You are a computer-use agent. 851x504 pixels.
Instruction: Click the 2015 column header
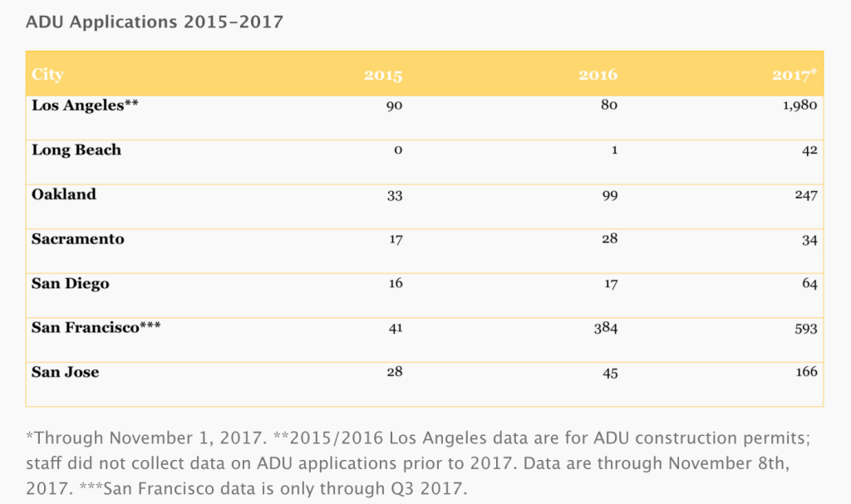383,75
